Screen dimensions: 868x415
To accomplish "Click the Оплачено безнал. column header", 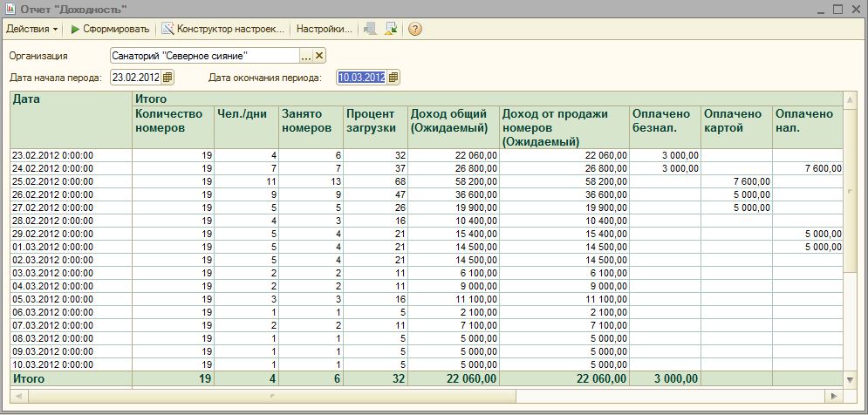I will tap(666, 126).
